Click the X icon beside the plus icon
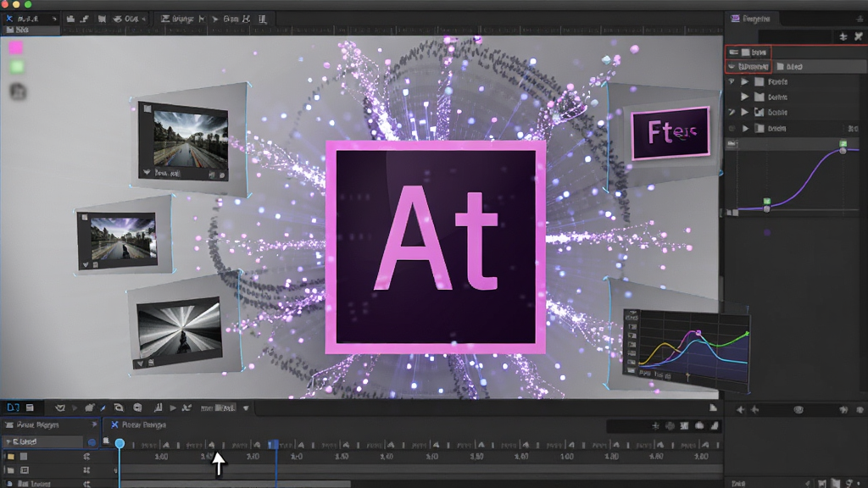868x488 pixels. pyautogui.click(x=859, y=36)
